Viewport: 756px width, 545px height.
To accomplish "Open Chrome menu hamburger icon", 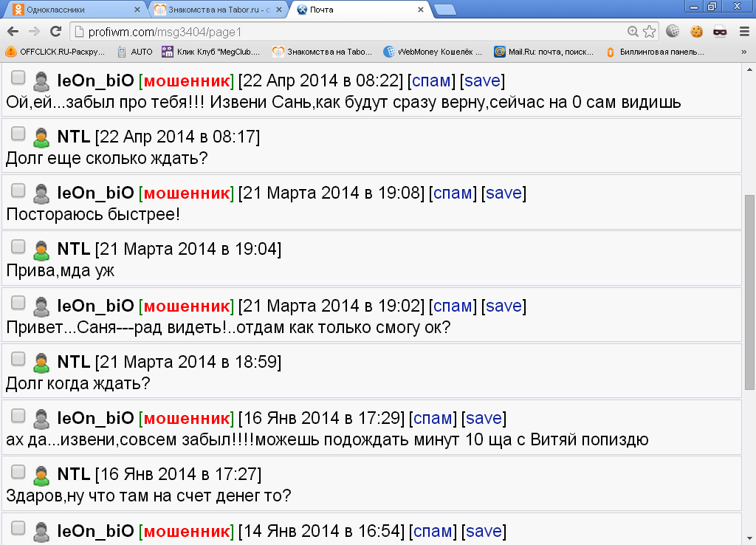I will point(743,32).
